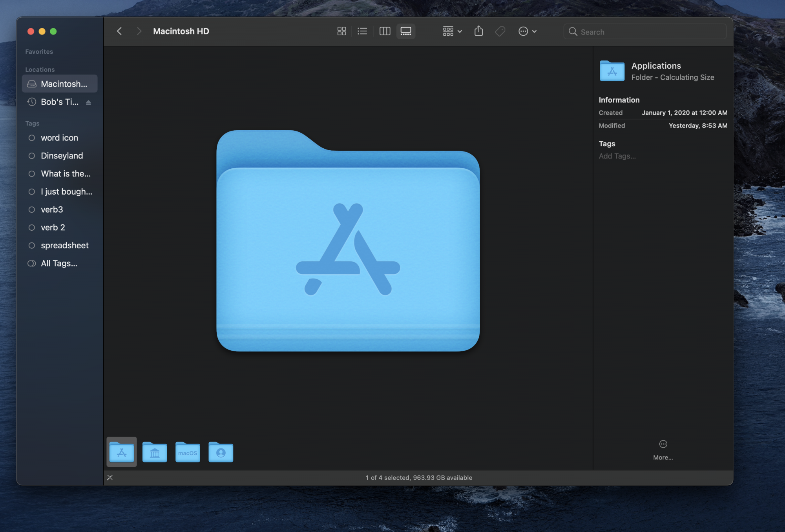The image size is (785, 532).
Task: Open All Tags...
Action: pos(60,263)
